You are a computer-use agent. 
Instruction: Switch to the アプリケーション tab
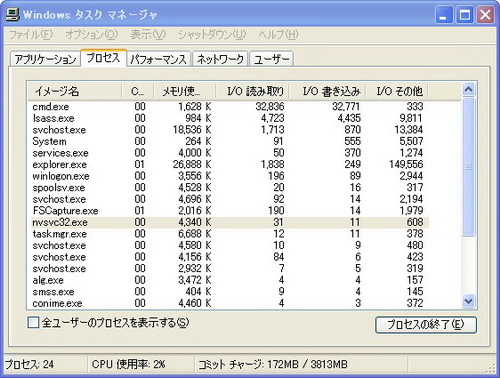coord(45,59)
